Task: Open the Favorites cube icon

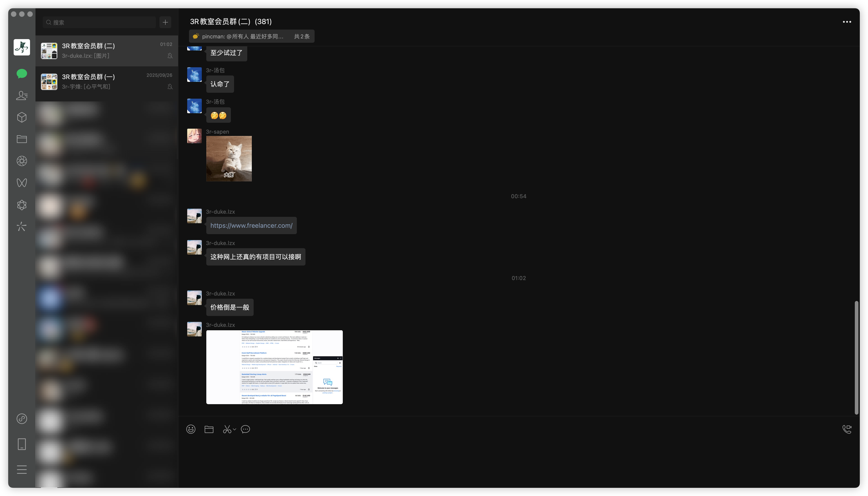Action: (x=22, y=117)
